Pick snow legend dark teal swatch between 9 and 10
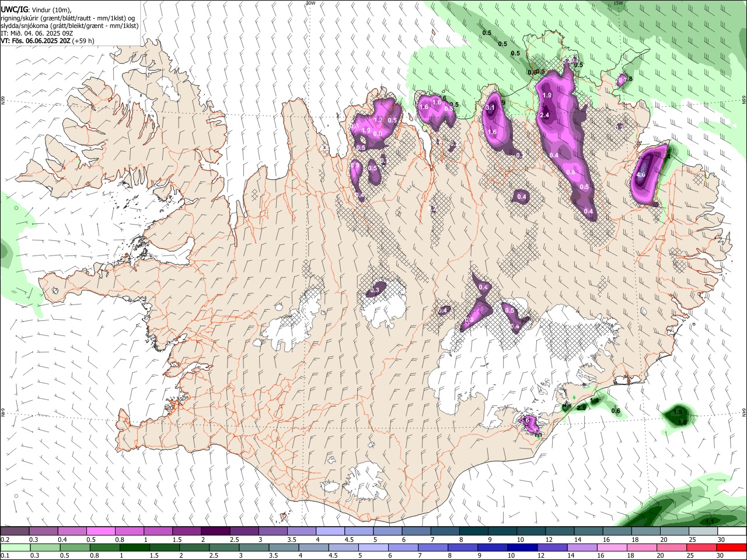The width and height of the screenshot is (747, 560). tap(502, 531)
